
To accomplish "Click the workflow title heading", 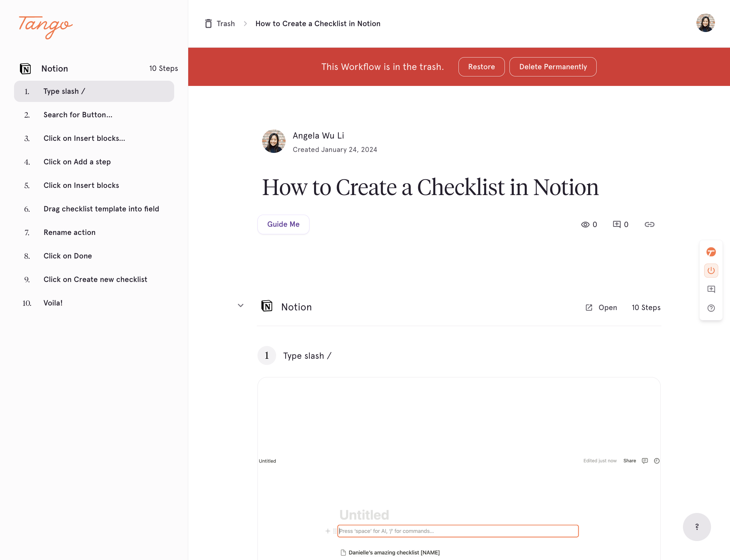I will pyautogui.click(x=430, y=187).
